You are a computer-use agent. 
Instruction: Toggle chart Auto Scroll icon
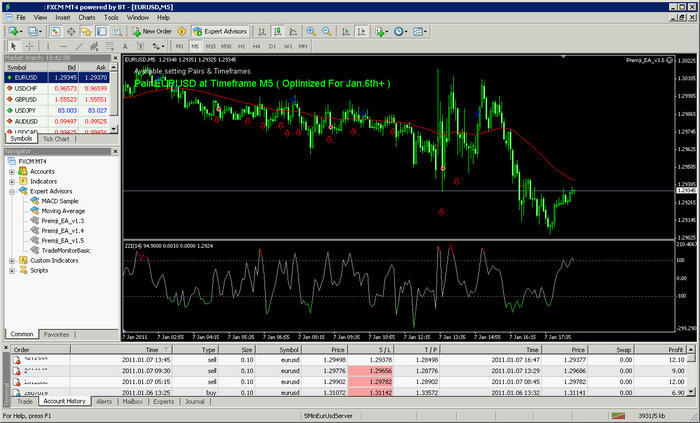pos(346,31)
